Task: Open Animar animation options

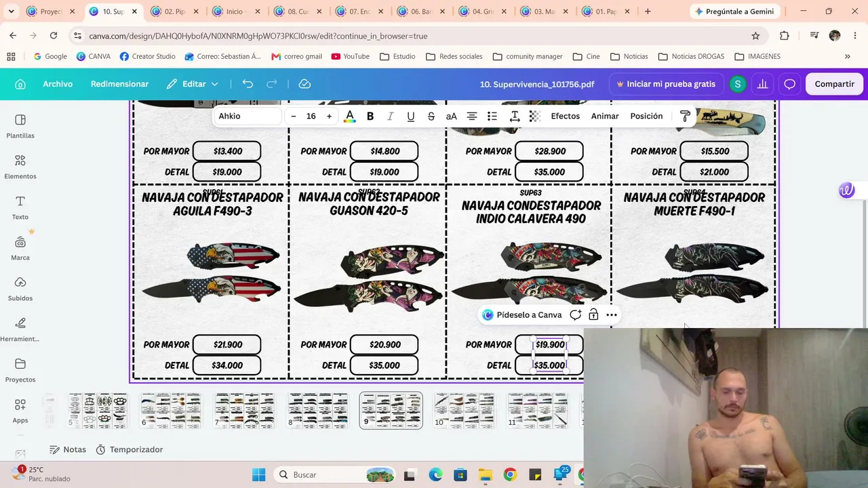Action: coord(605,117)
